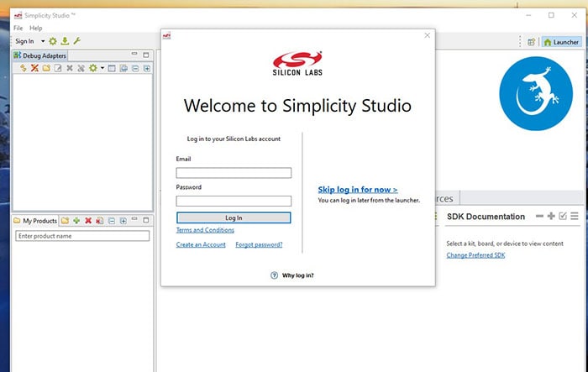The width and height of the screenshot is (588, 372).
Task: Open the Help menu
Action: coord(36,28)
